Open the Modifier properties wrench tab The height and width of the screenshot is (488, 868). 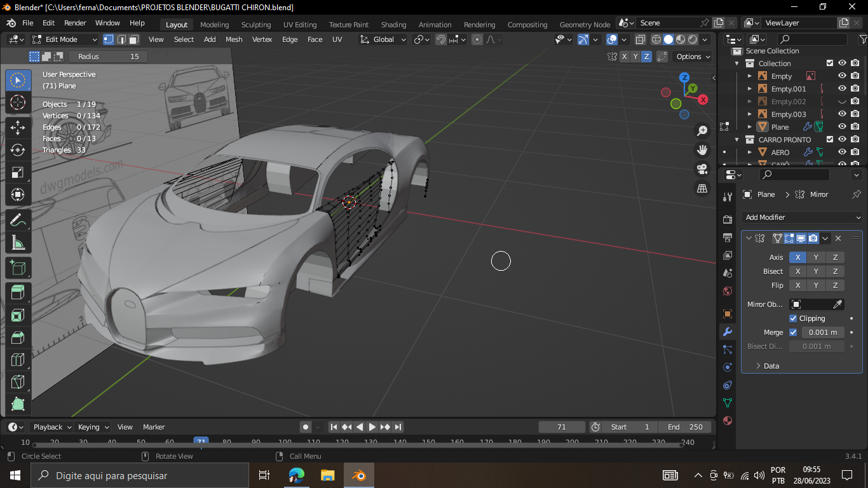tap(728, 332)
